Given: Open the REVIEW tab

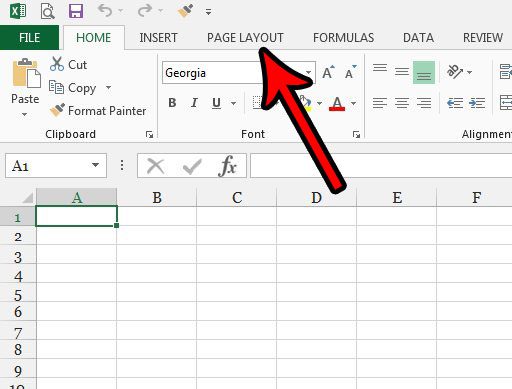Looking at the screenshot, I should tap(483, 38).
